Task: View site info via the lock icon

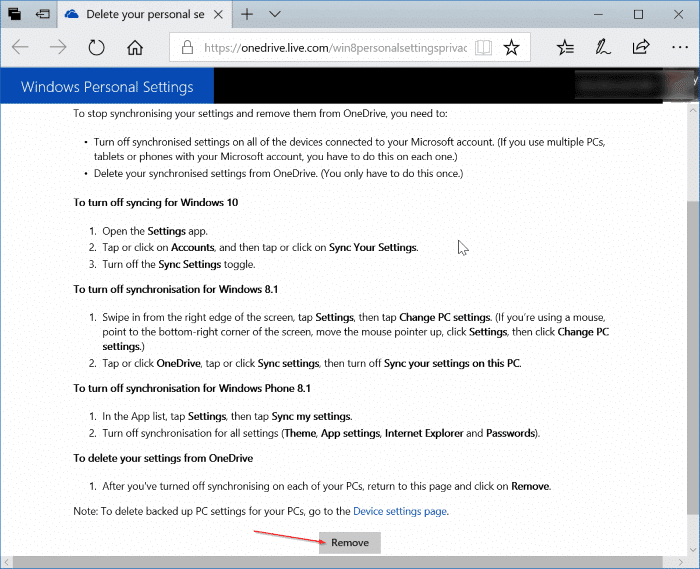Action: [x=187, y=47]
